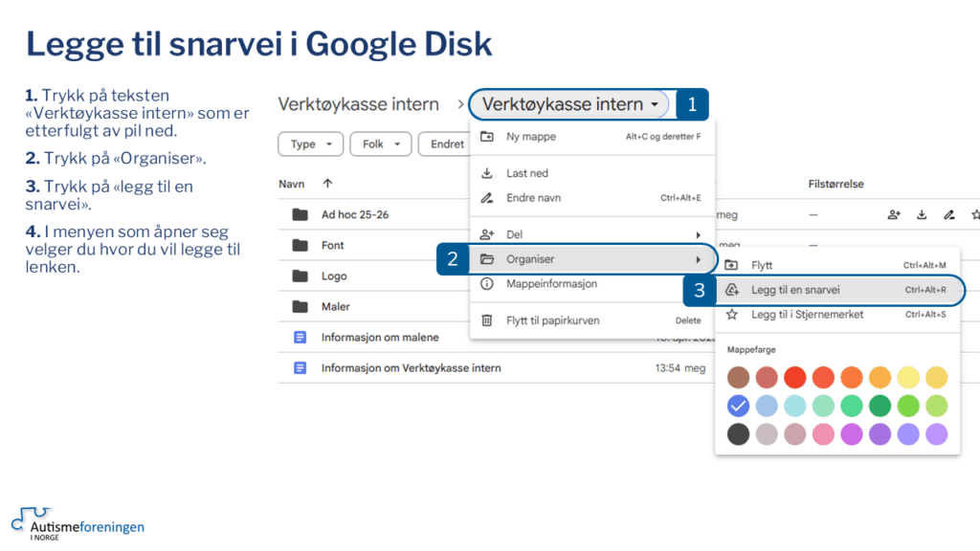Click the "13:54 meg" modified cell

[680, 368]
